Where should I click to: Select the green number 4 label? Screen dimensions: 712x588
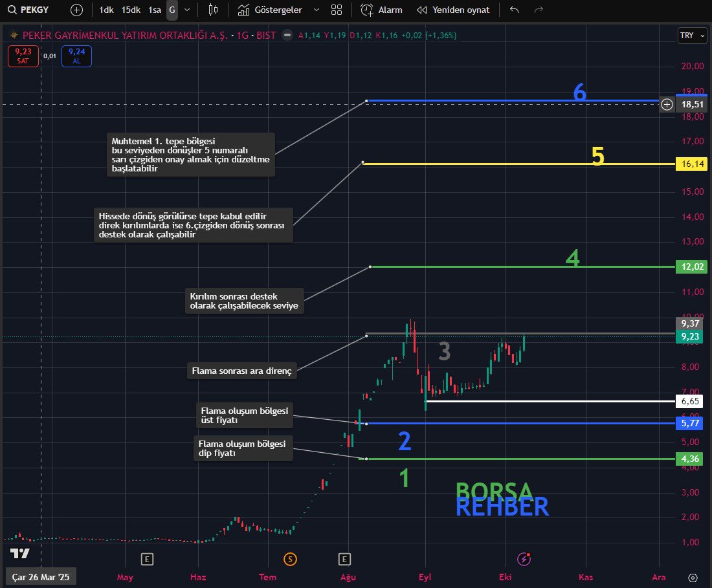(572, 258)
